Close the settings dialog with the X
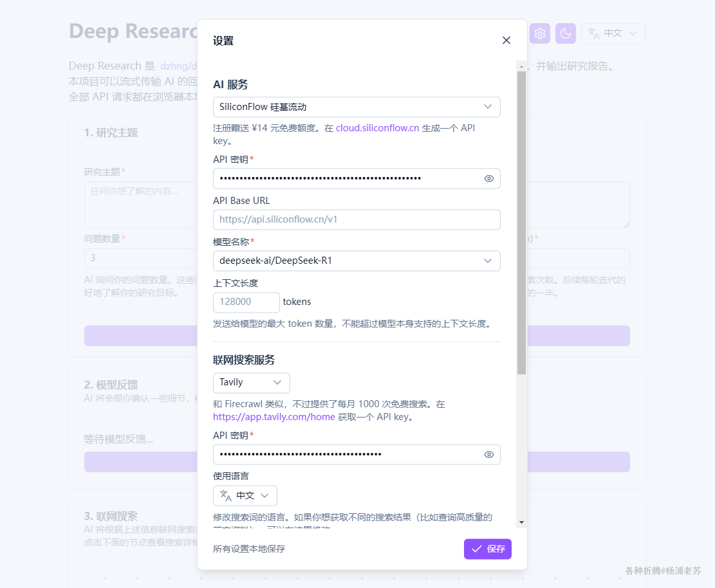Viewport: 715px width, 588px height. point(506,40)
